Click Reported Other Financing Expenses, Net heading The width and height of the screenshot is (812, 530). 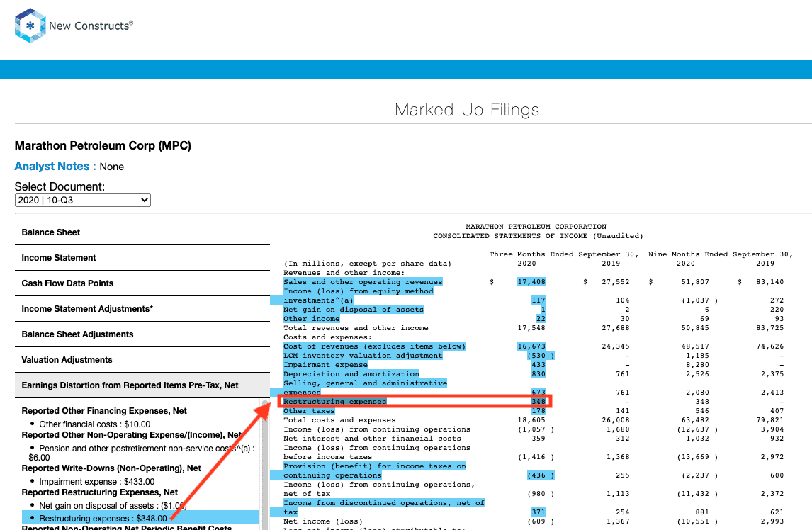(x=104, y=411)
